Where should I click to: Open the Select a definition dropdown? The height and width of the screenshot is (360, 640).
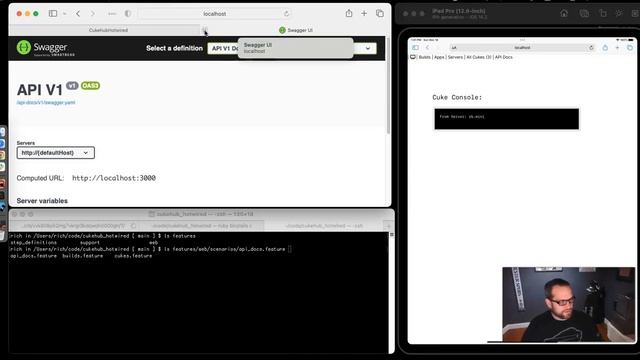pyautogui.click(x=292, y=48)
